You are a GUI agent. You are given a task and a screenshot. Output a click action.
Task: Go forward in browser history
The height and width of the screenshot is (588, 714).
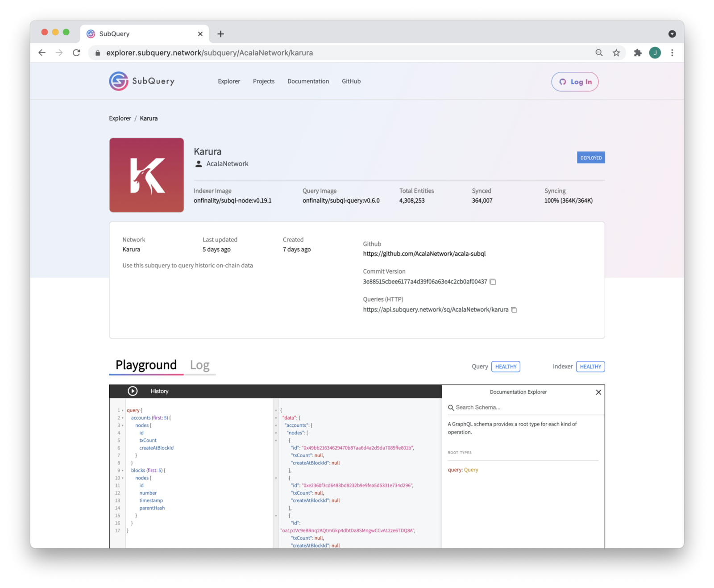click(x=59, y=53)
